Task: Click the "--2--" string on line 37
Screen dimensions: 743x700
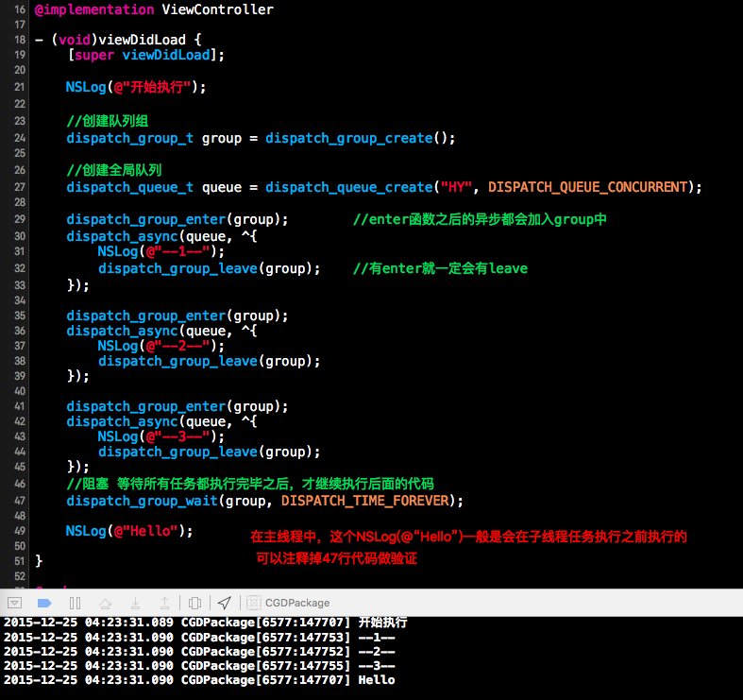Action: (x=177, y=346)
